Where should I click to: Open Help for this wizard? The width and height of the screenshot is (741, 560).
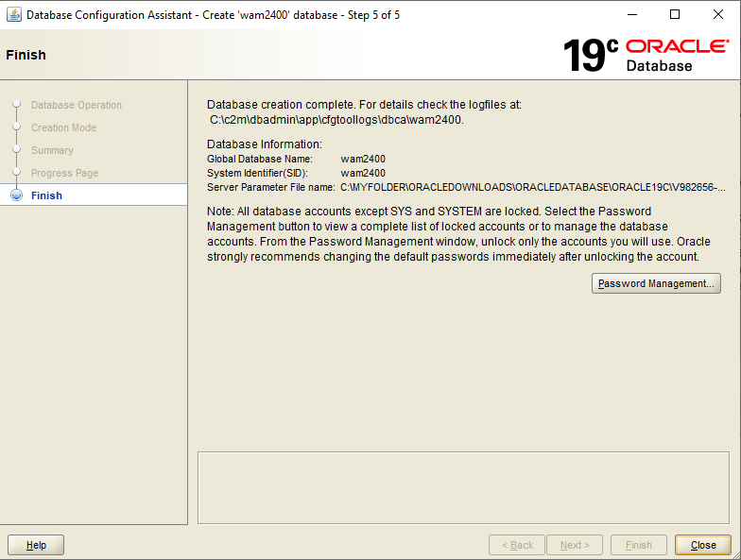pos(36,545)
